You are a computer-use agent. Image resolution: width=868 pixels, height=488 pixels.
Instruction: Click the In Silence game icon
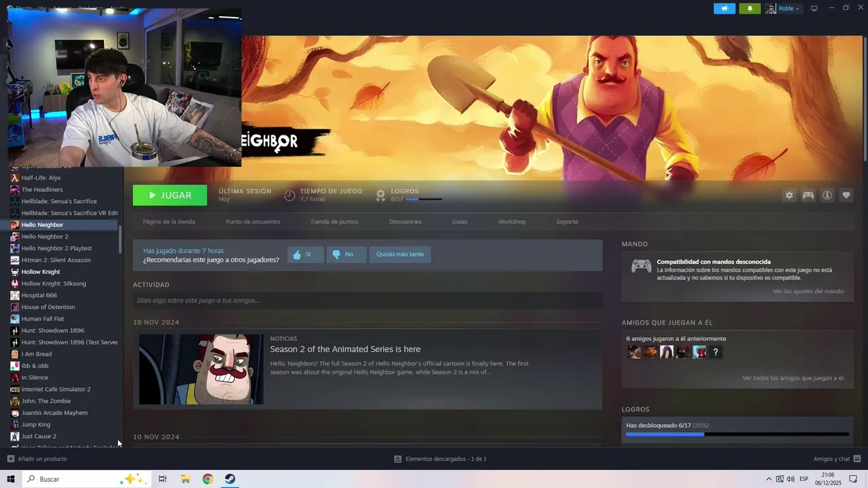point(14,378)
